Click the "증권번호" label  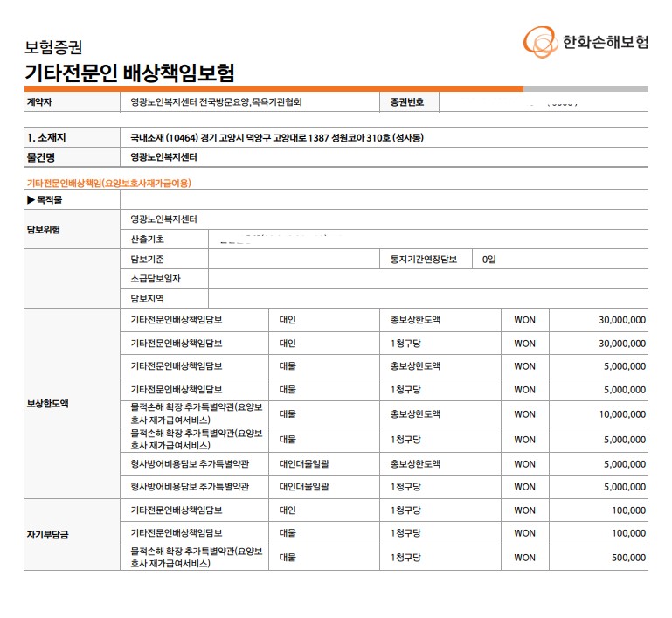coord(406,102)
